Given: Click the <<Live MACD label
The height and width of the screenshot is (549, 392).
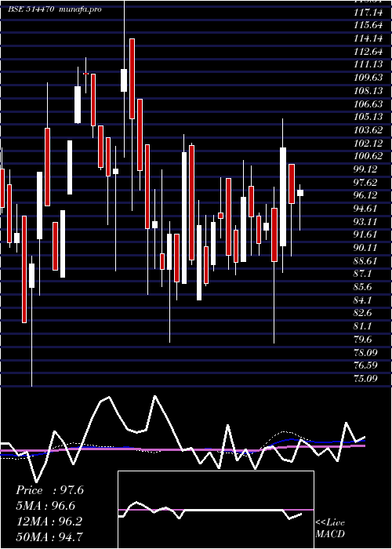Looking at the screenshot, I should pyautogui.click(x=330, y=528).
